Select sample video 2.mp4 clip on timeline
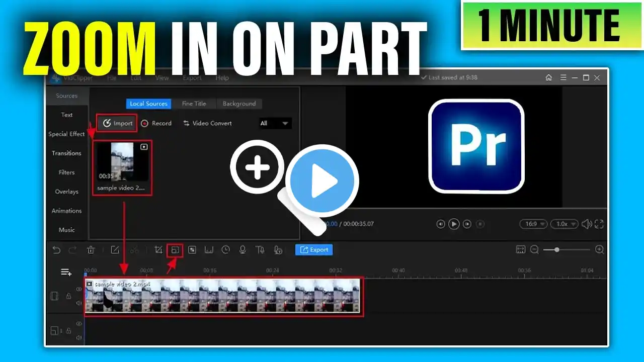 click(223, 297)
